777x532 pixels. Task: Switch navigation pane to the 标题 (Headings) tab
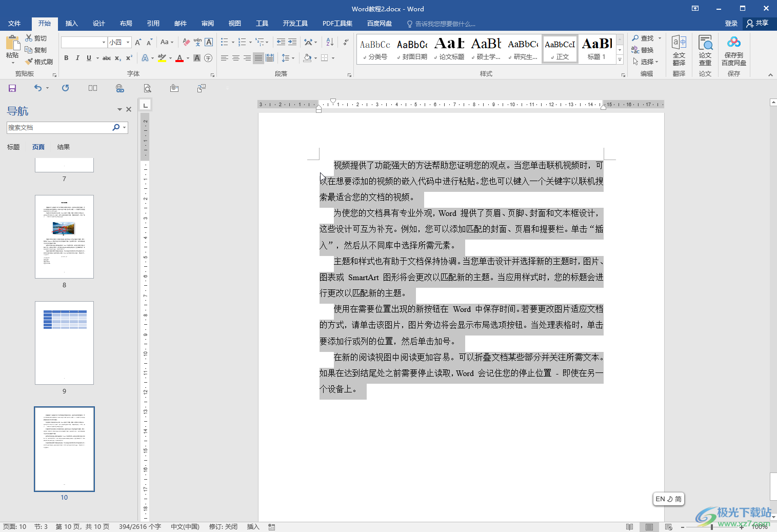coord(13,147)
